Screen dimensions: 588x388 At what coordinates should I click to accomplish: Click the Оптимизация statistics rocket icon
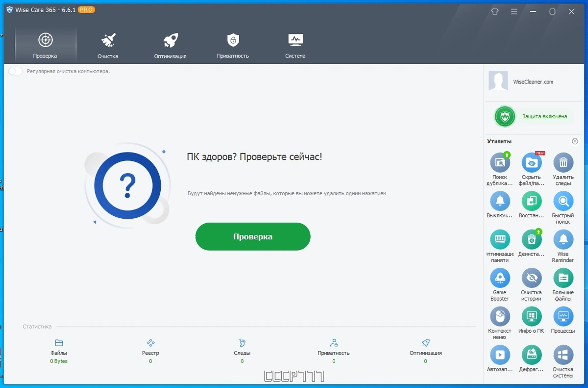click(425, 343)
